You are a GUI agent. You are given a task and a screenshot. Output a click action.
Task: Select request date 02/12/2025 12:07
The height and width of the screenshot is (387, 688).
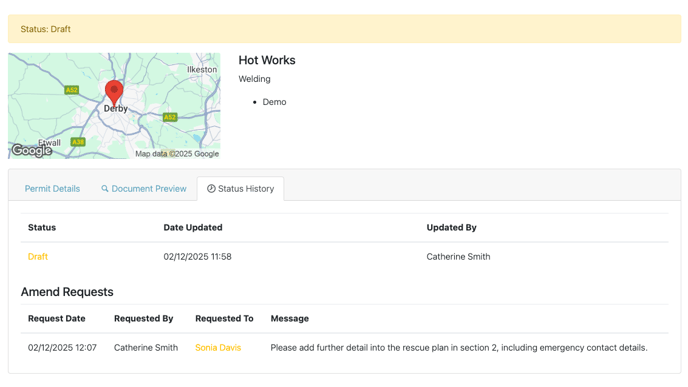[62, 348]
